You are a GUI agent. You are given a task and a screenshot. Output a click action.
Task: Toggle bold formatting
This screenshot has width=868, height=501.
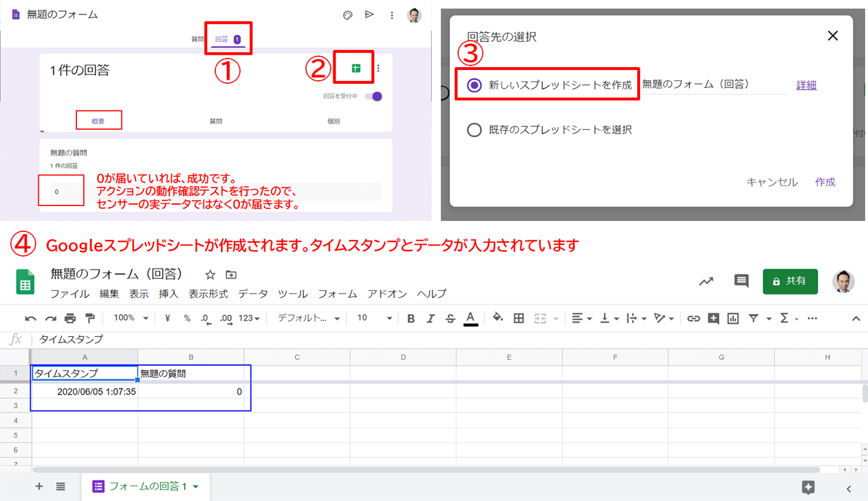coord(411,318)
